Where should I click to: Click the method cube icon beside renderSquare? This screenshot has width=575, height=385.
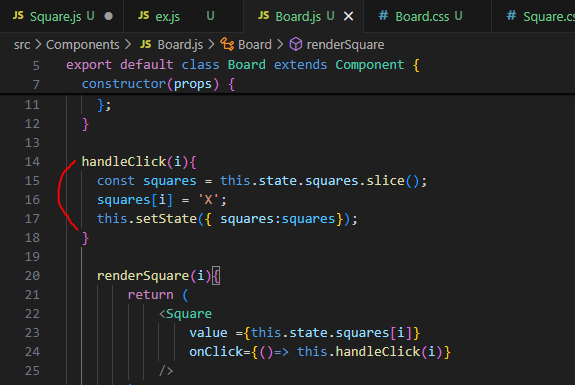pyautogui.click(x=296, y=44)
